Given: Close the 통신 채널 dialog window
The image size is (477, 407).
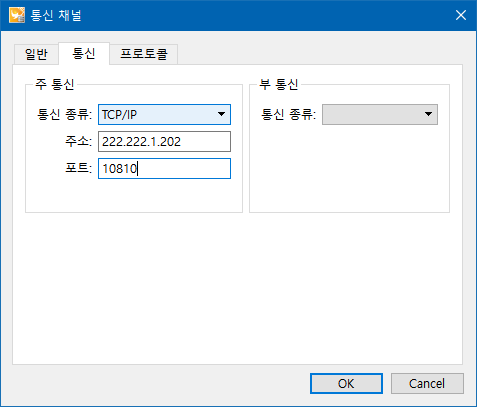Looking at the screenshot, I should (x=461, y=15).
